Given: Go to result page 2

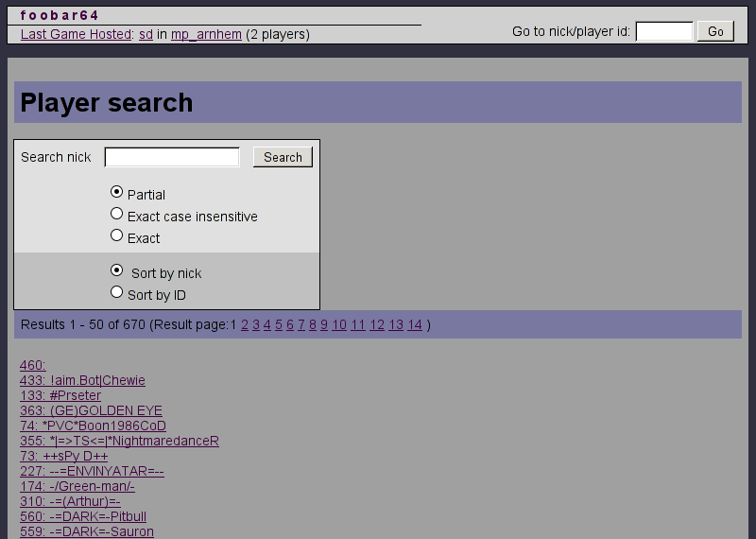Looking at the screenshot, I should point(245,325).
